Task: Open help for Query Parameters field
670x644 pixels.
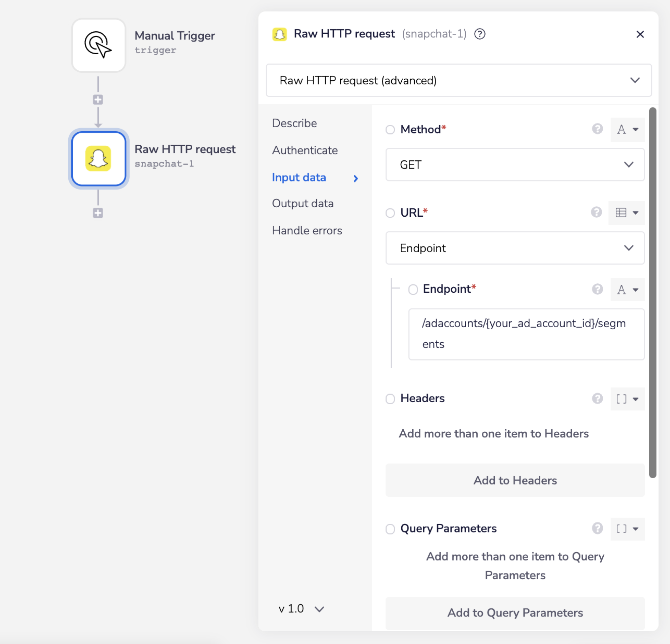Action: pos(597,528)
